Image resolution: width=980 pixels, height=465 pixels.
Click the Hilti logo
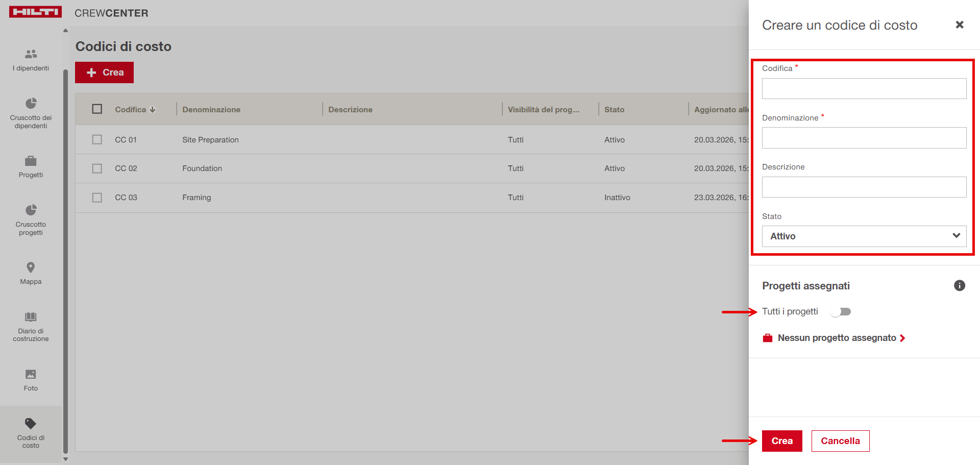pos(35,12)
